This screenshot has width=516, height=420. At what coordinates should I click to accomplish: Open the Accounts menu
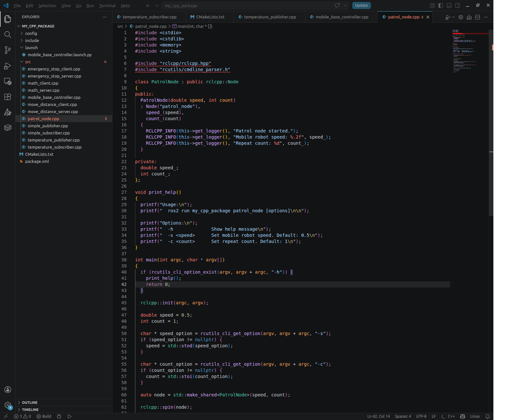click(x=8, y=390)
